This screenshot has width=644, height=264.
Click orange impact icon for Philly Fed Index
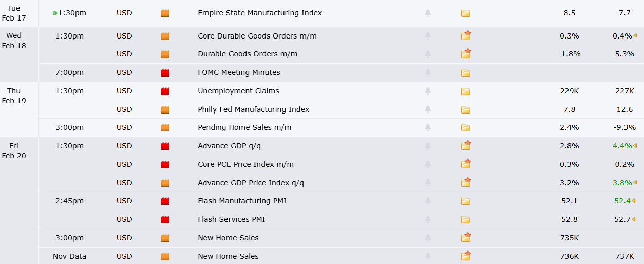tap(165, 110)
